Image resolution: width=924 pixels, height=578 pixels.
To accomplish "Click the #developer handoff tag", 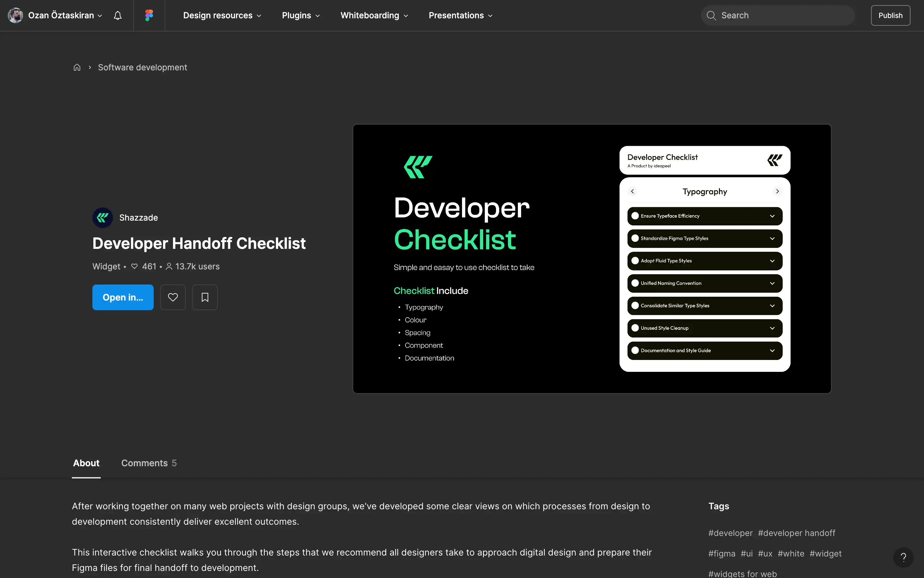I will pos(797,533).
